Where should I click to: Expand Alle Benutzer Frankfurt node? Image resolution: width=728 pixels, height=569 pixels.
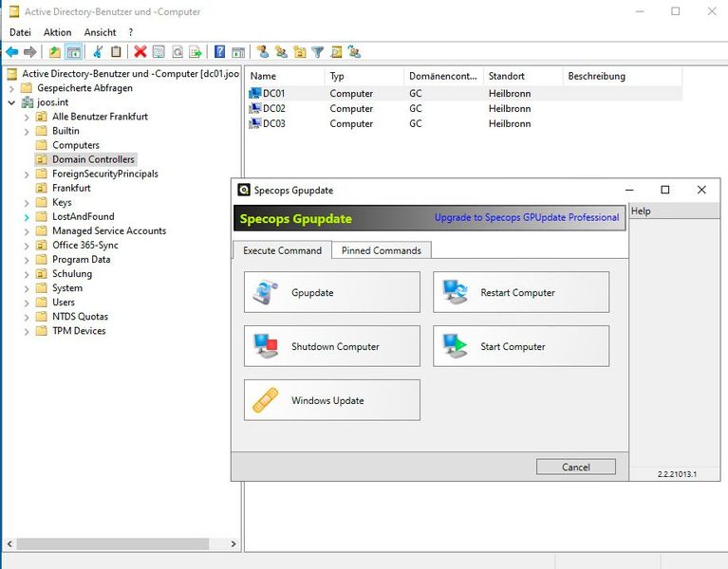click(x=27, y=118)
